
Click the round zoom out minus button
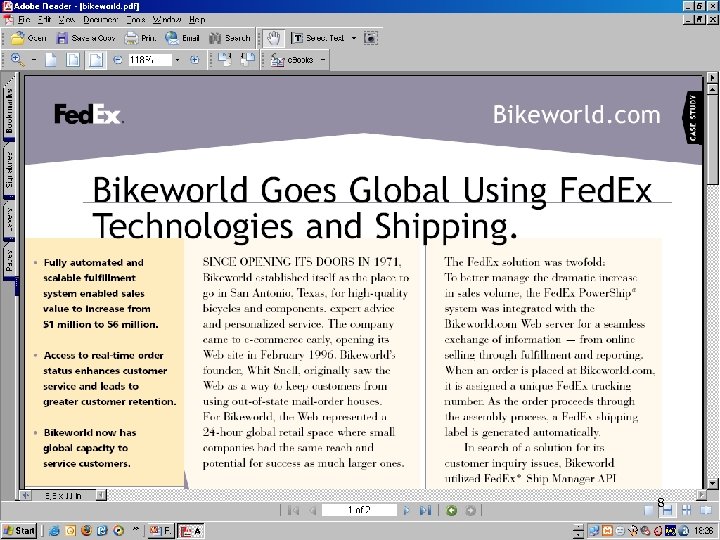118,60
